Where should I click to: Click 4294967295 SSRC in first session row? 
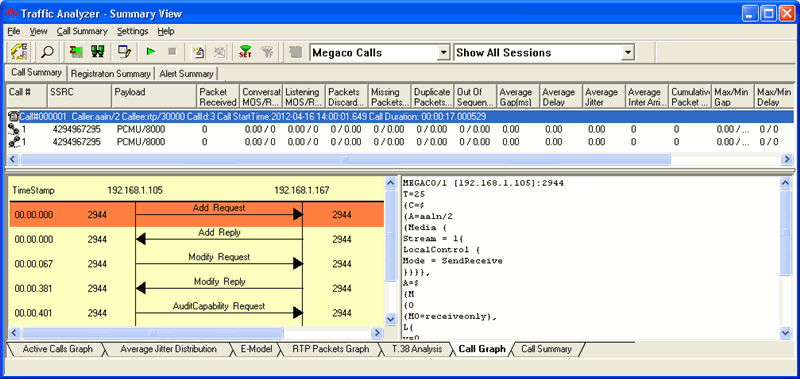click(x=77, y=130)
